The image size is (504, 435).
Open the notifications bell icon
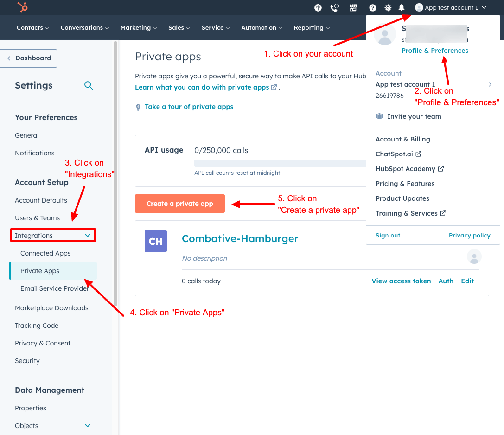click(x=402, y=8)
